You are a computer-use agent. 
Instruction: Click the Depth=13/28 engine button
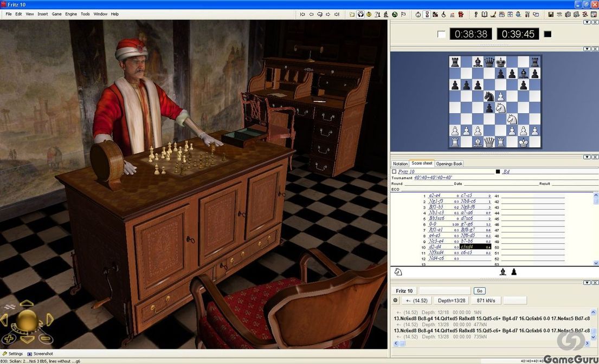(x=452, y=301)
